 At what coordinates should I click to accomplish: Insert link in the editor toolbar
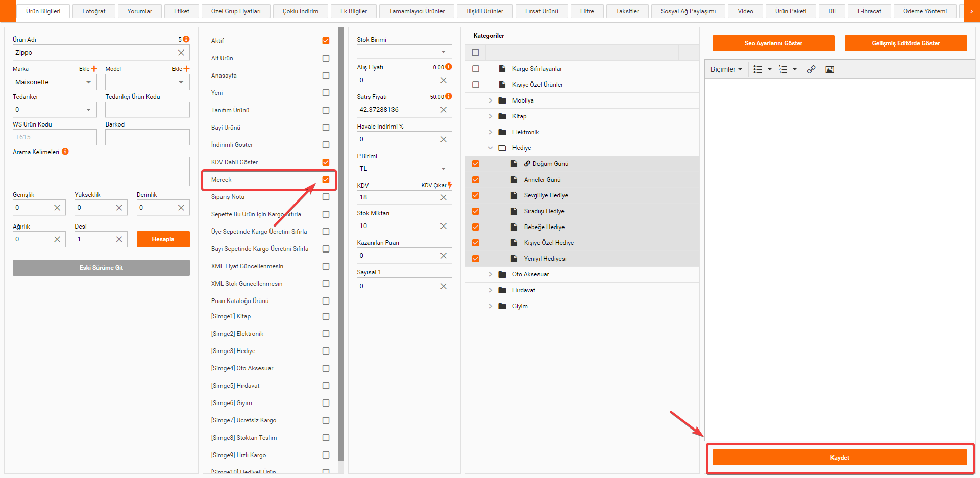tap(811, 69)
